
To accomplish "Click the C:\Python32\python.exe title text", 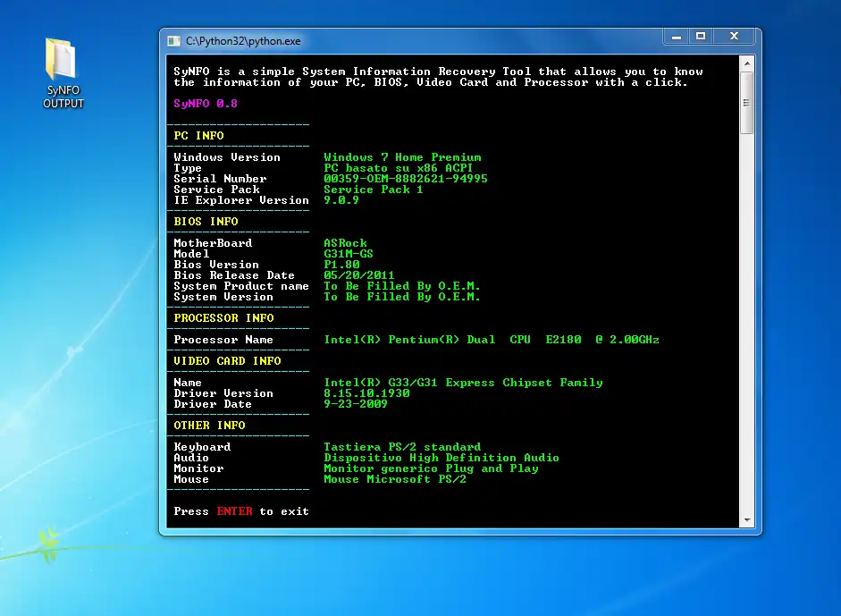I will 243,41.
